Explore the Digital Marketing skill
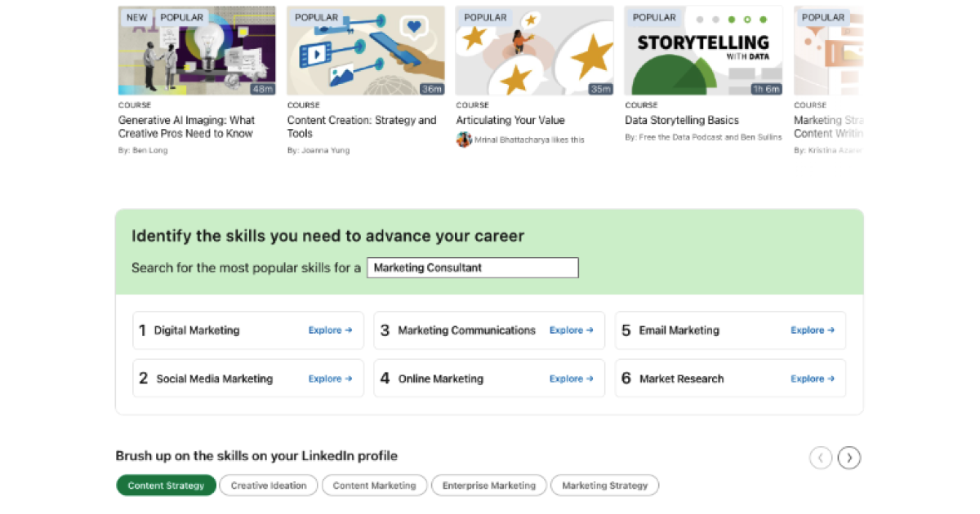Image resolution: width=980 pixels, height=514 pixels. 330,330
